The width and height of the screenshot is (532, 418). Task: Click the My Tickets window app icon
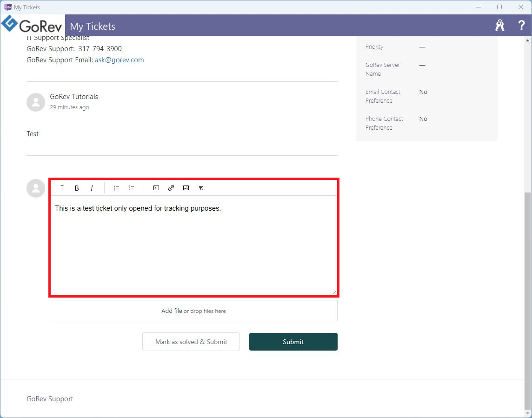(x=7, y=7)
